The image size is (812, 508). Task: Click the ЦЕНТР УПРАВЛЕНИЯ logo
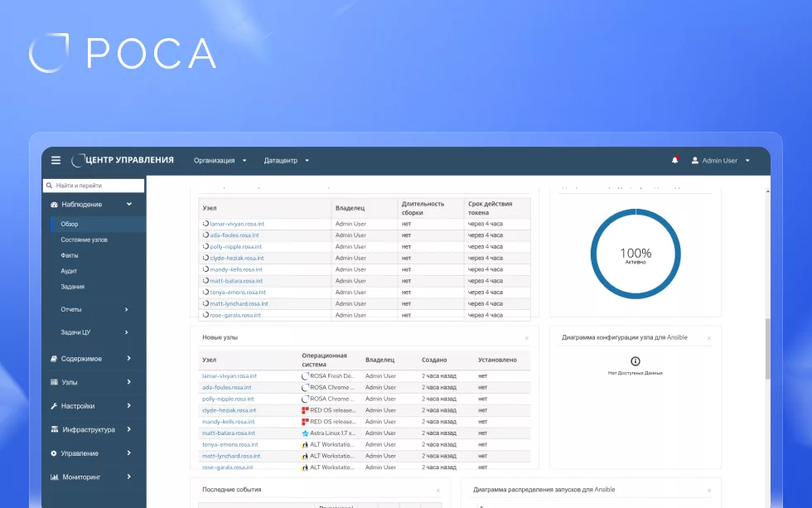123,160
